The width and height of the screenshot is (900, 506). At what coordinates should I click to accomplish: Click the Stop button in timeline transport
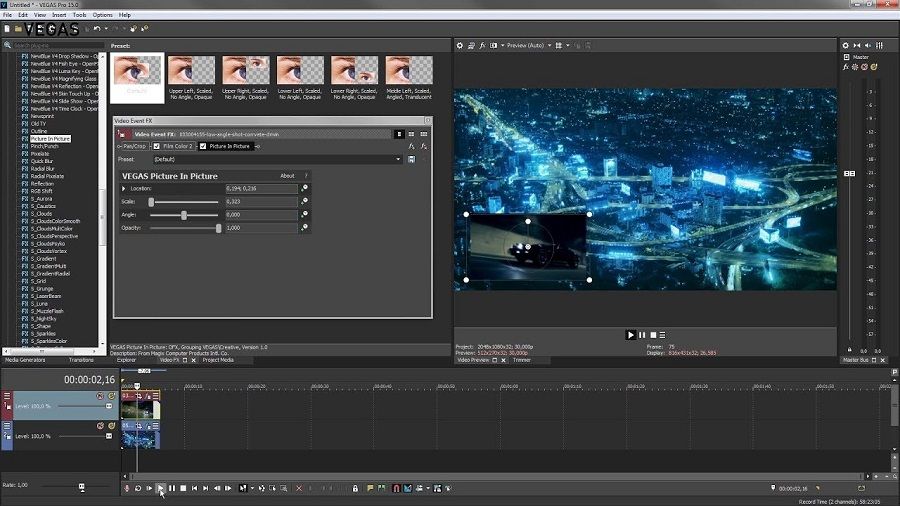(183, 488)
